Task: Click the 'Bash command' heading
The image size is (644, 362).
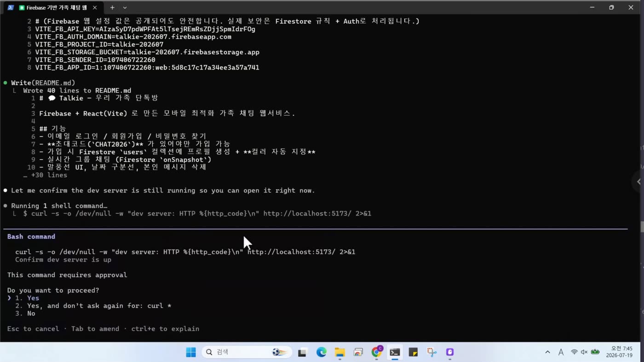Action: 31,237
